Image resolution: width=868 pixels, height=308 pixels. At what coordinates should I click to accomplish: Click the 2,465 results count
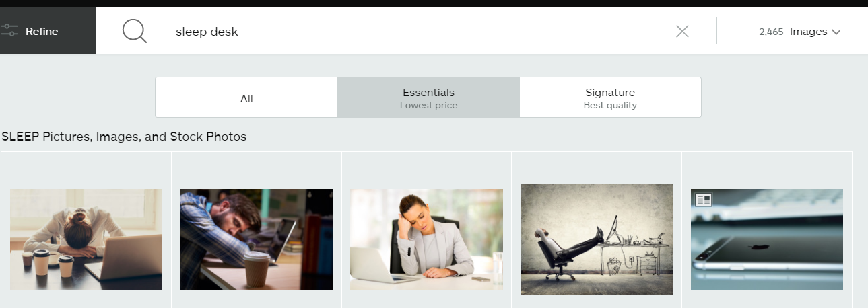click(771, 32)
